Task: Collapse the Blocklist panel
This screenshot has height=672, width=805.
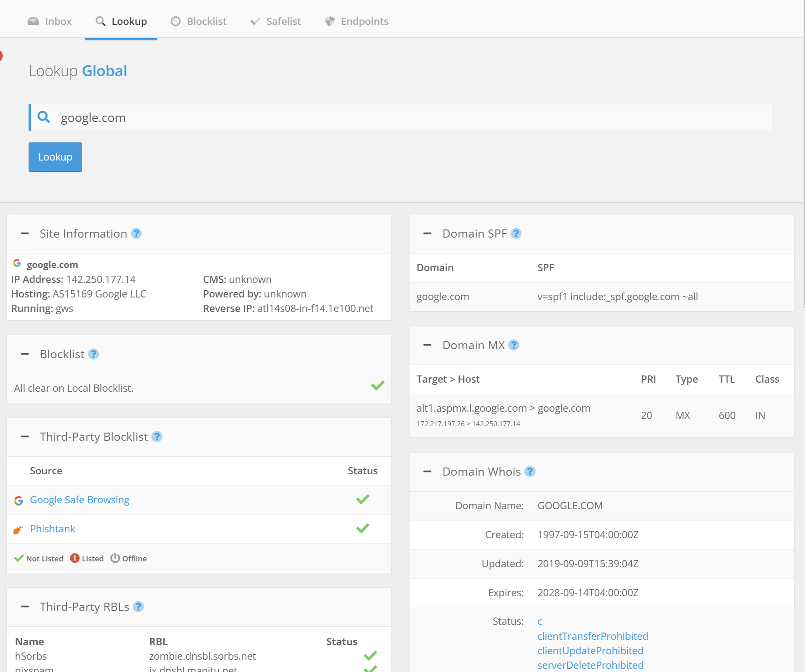Action: coord(25,354)
